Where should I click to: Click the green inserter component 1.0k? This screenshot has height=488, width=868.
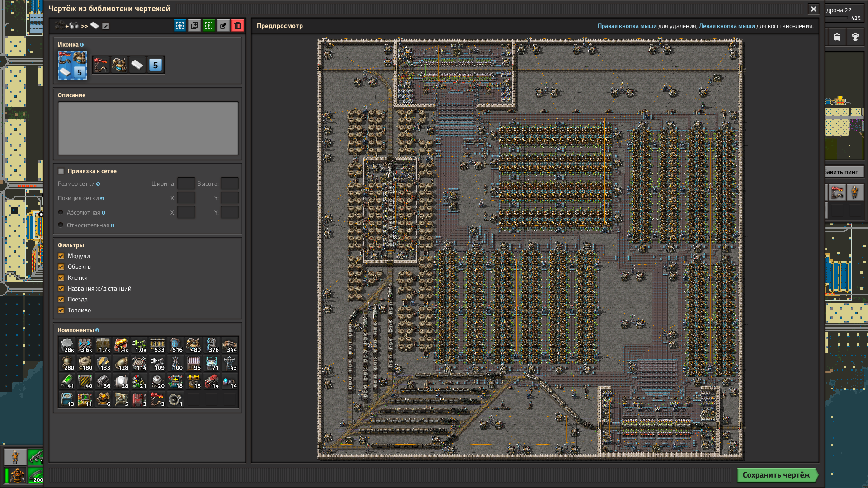pos(139,345)
